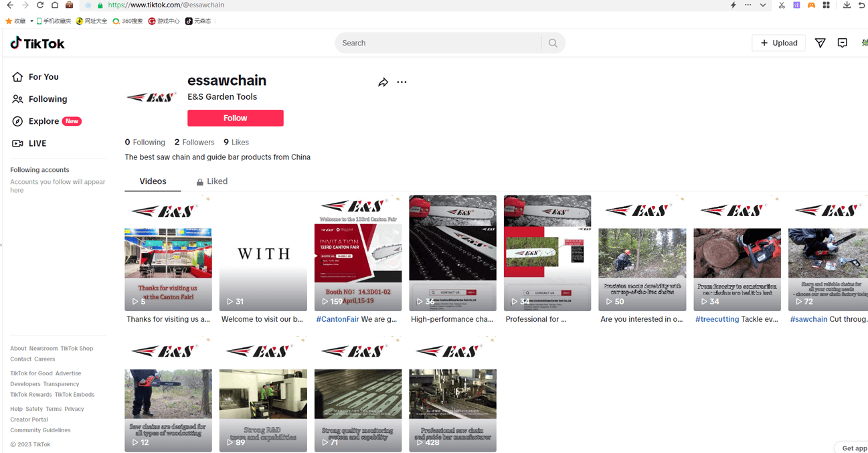Expand the address bar chevron dropdown

coord(762,5)
